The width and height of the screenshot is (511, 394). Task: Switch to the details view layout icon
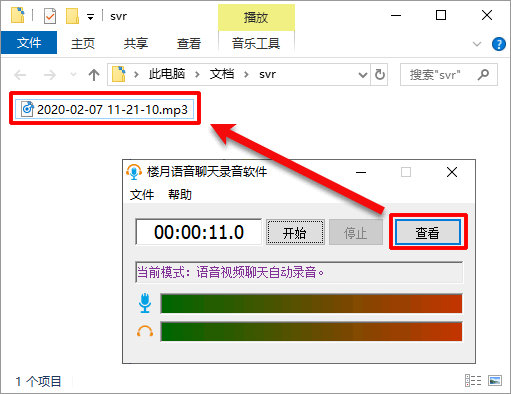coord(473,380)
